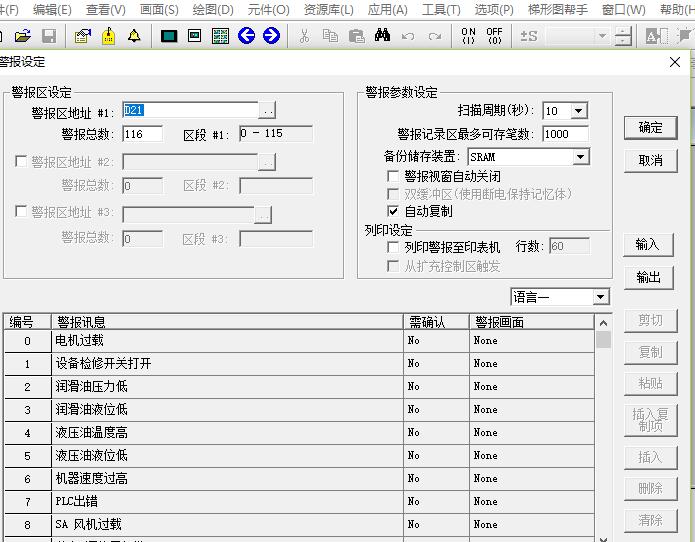
Task: Go to previous screen with left arrow
Action: (x=246, y=36)
